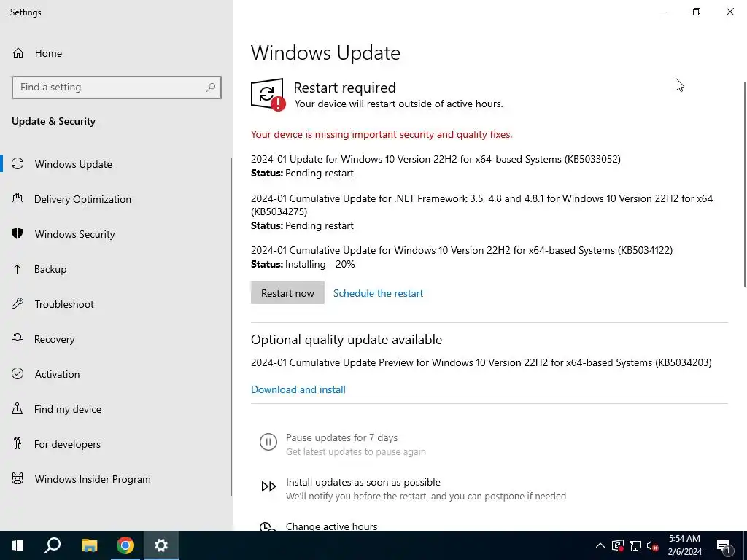Click the Troubleshoot wrench icon
The width and height of the screenshot is (747, 560).
coord(18,304)
